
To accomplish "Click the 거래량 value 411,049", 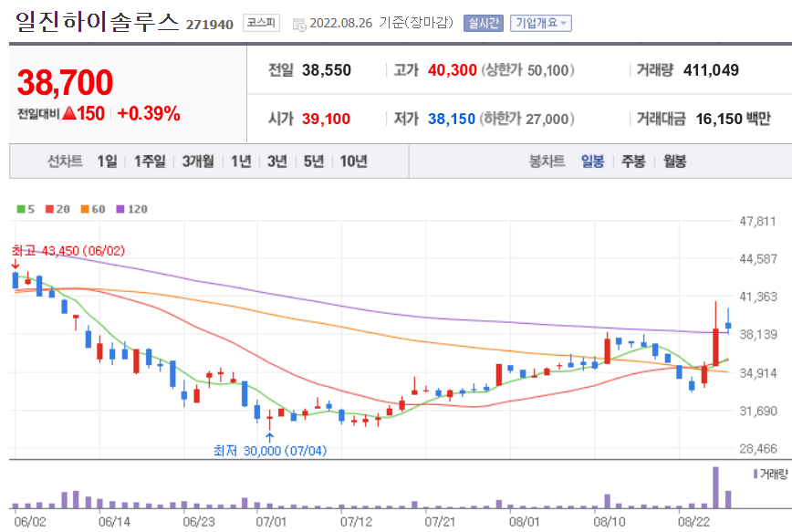I will 711,70.
